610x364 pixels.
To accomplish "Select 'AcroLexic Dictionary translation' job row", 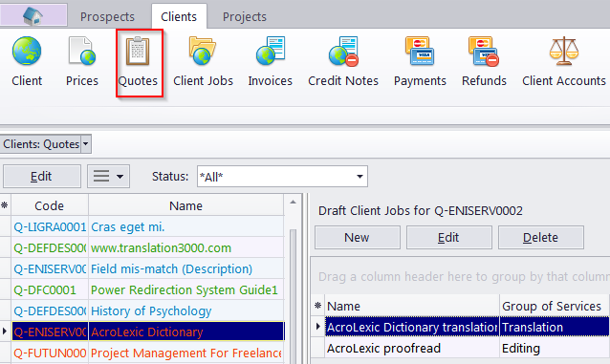I will click(x=412, y=327).
